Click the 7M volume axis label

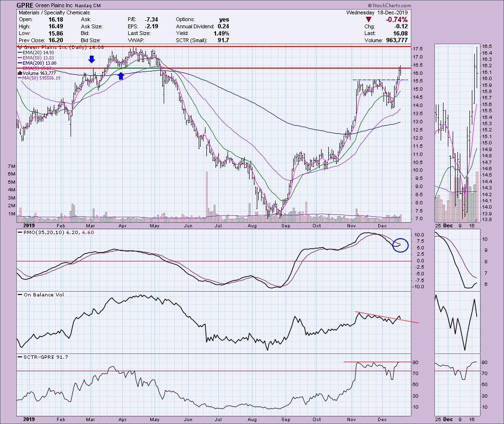(11, 166)
